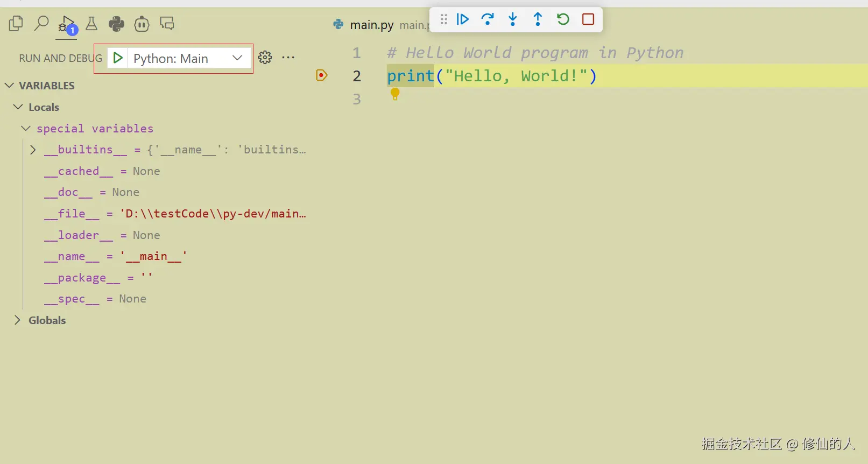Stop the debug session

click(588, 19)
